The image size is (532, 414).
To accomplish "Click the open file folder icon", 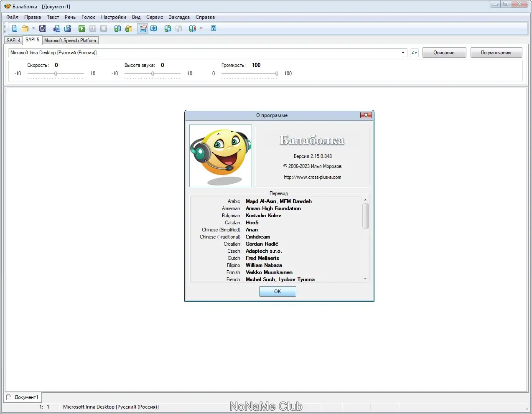I will point(25,28).
